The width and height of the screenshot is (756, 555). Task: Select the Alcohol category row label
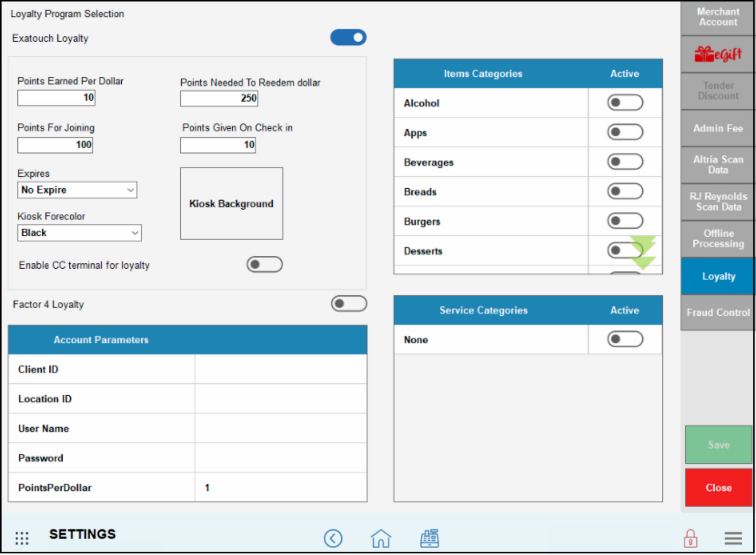point(421,103)
